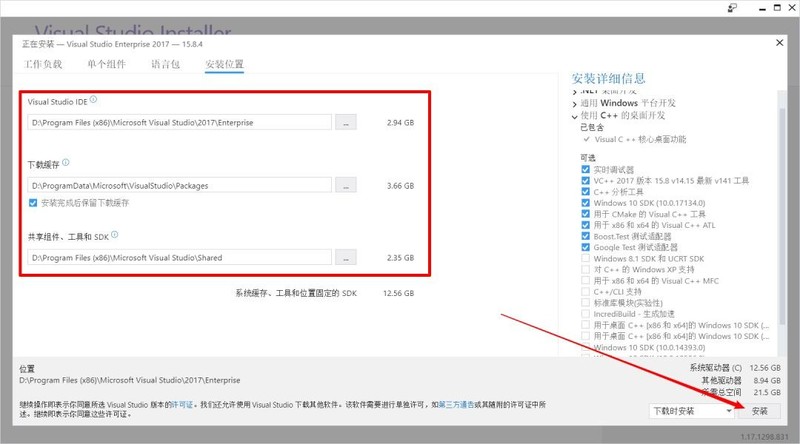Click the info icon beside Visual Studio IDE

94,100
